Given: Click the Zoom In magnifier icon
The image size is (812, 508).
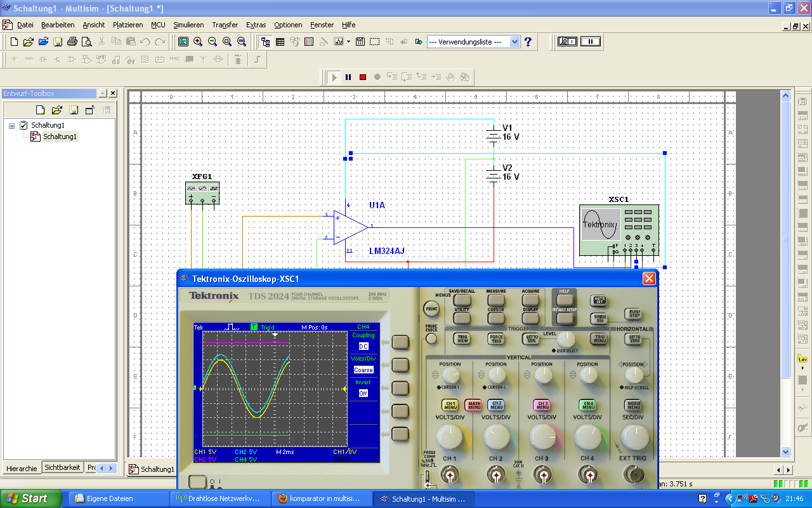Looking at the screenshot, I should coord(198,42).
